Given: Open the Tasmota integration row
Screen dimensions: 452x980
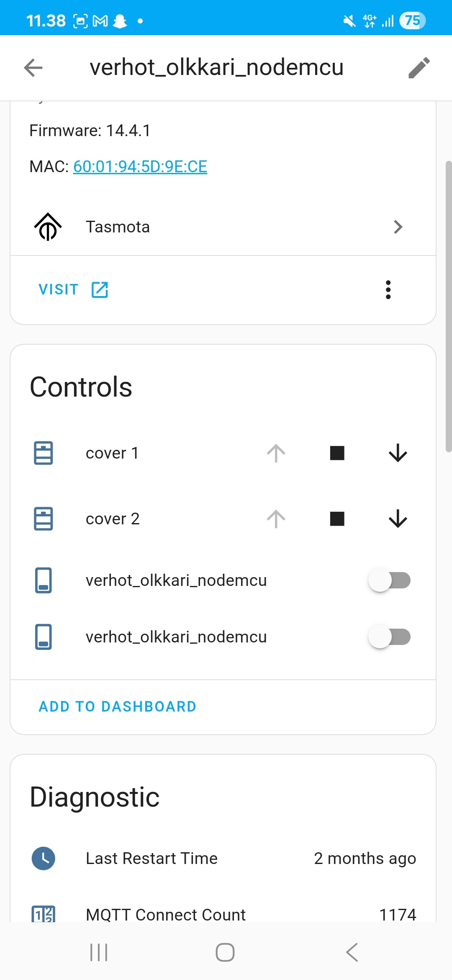Looking at the screenshot, I should coord(223,227).
